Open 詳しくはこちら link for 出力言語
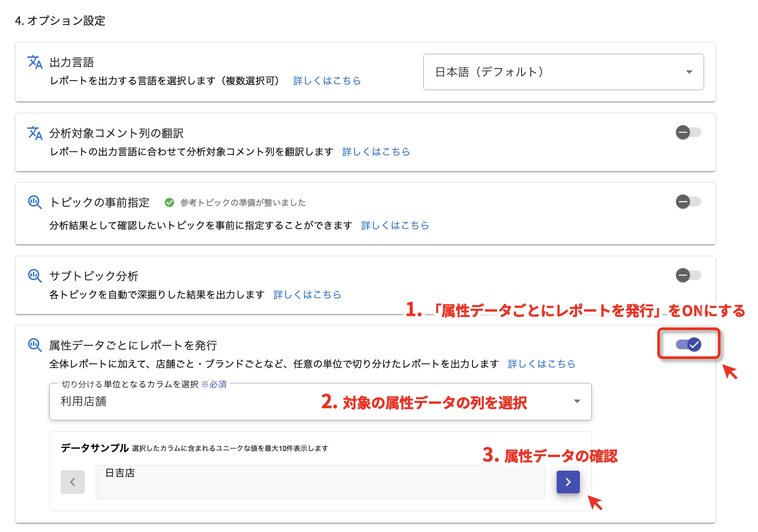The width and height of the screenshot is (758, 532). click(327, 81)
